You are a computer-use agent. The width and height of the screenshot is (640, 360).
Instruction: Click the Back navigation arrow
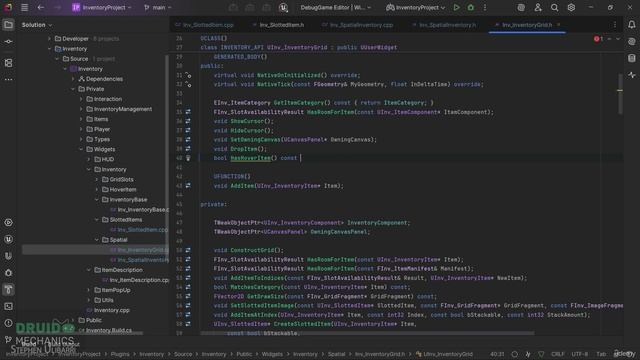[41, 7]
